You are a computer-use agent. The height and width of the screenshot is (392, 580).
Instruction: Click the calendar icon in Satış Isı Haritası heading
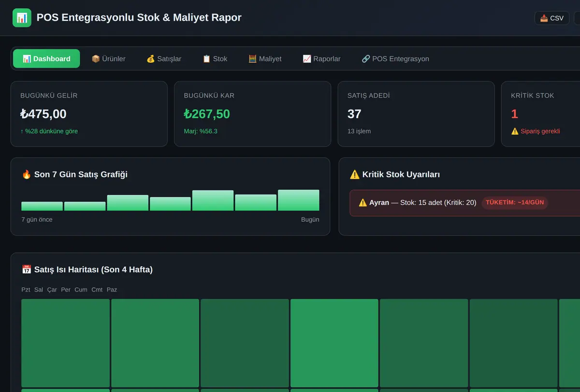pos(27,269)
